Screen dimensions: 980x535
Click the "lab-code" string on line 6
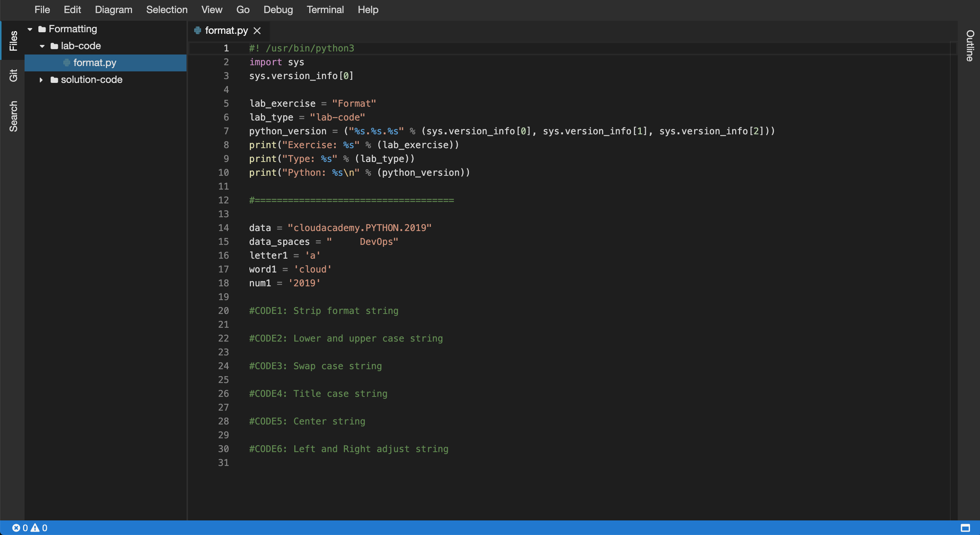[x=338, y=117]
